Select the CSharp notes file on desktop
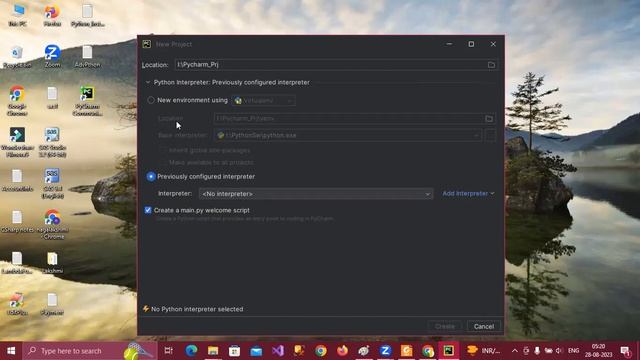Viewport: 640px width, 360px height. pos(17,222)
